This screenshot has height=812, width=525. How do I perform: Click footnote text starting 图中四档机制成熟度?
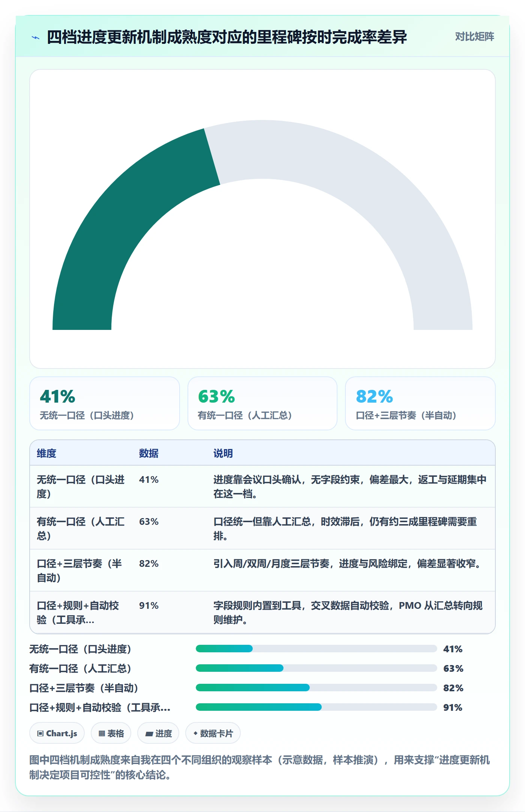(259, 767)
